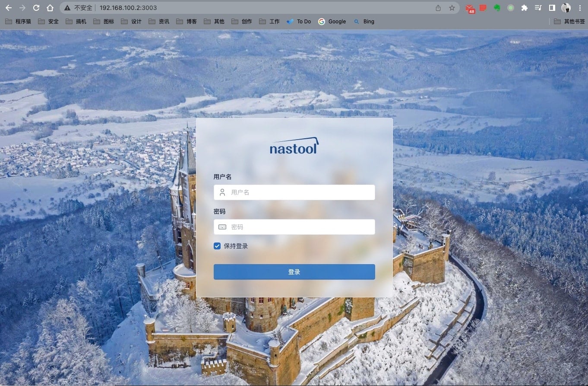The width and height of the screenshot is (588, 386).
Task: Open the red sticky note extension
Action: 483,8
